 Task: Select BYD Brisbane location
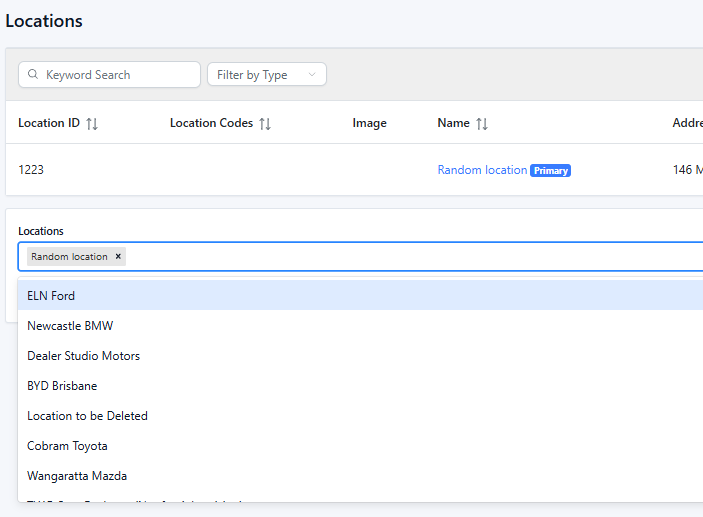tap(62, 386)
